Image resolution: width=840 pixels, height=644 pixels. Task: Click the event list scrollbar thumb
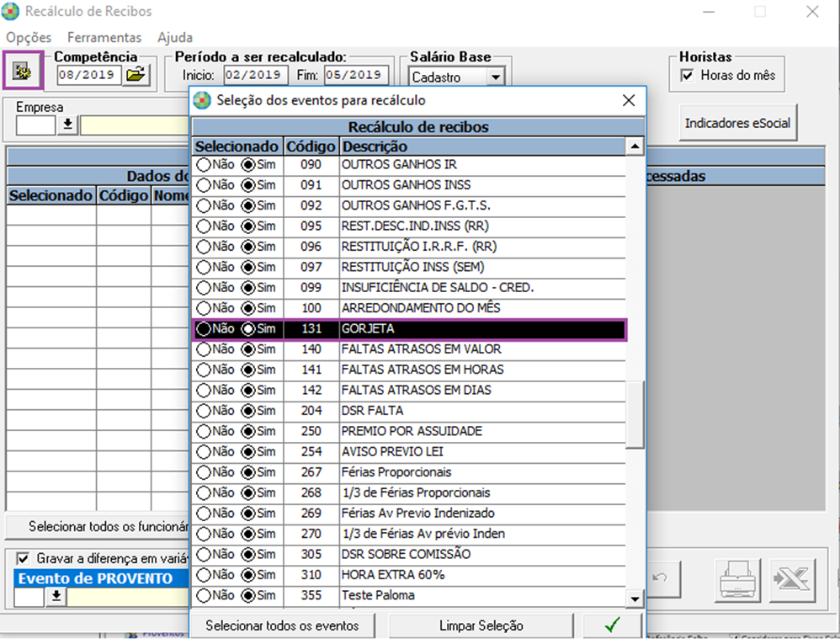(x=635, y=414)
